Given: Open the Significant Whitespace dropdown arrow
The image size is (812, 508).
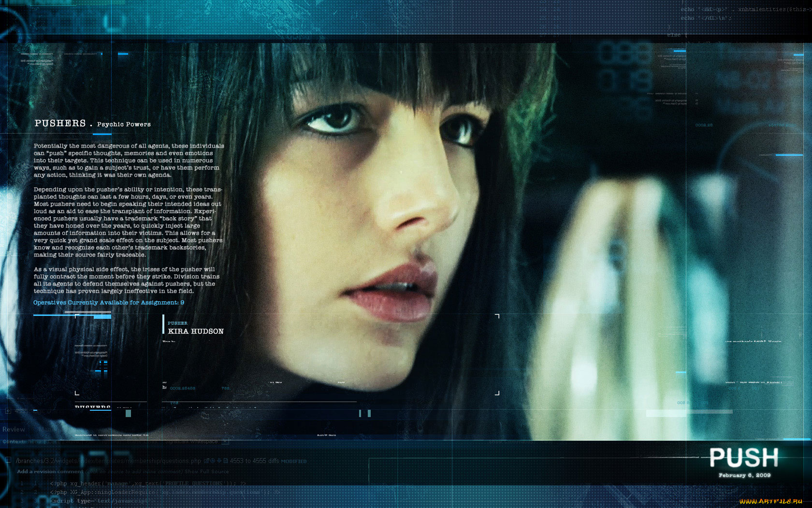Looking at the screenshot, I should [225, 441].
